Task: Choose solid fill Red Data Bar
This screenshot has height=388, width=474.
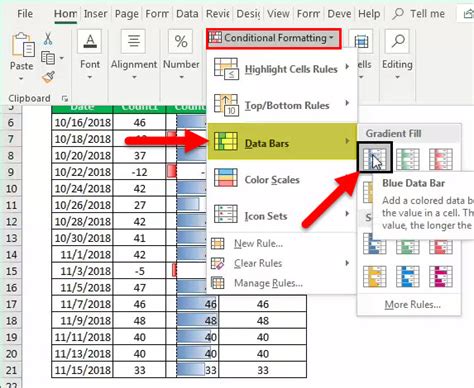Action: (441, 247)
